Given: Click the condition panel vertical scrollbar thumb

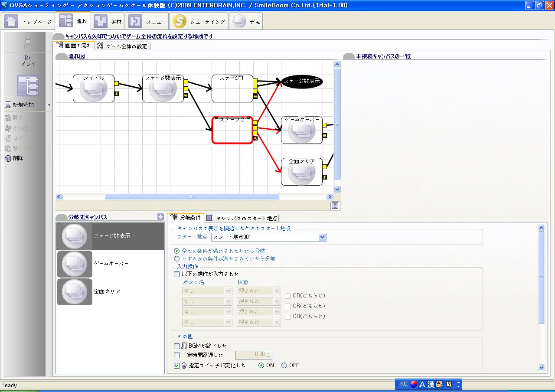Looking at the screenshot, I should click(541, 278).
